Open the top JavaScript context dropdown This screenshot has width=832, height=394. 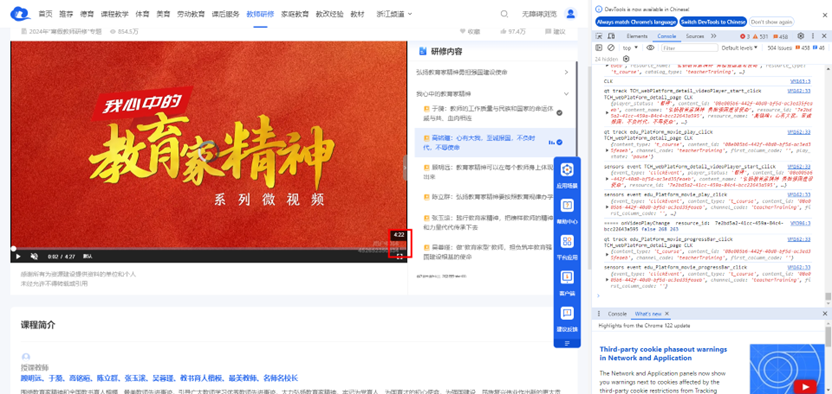coord(630,48)
